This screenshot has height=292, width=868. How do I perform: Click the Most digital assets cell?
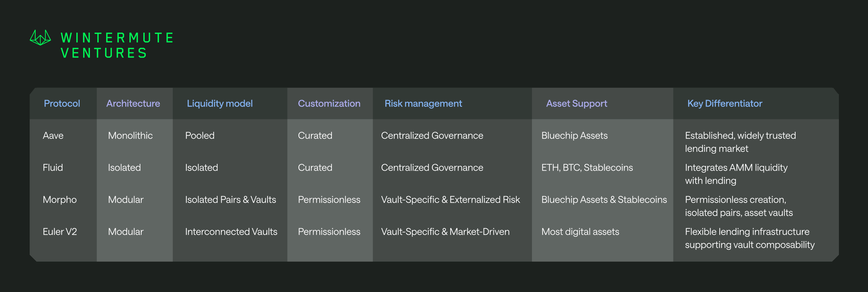click(580, 232)
